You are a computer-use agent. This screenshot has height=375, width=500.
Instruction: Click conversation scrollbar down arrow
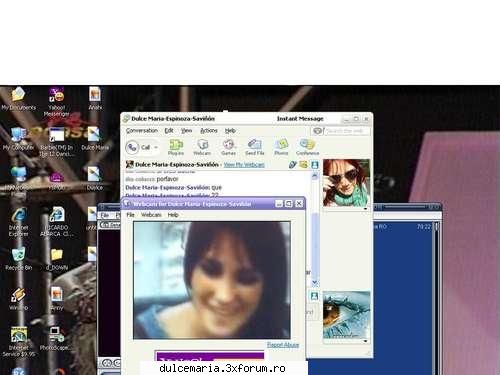[x=314, y=283]
